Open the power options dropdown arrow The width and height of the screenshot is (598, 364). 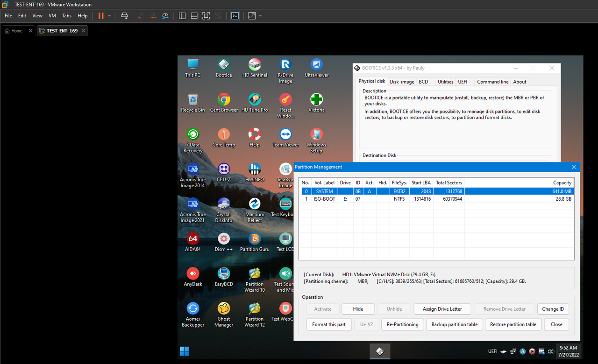coord(109,15)
